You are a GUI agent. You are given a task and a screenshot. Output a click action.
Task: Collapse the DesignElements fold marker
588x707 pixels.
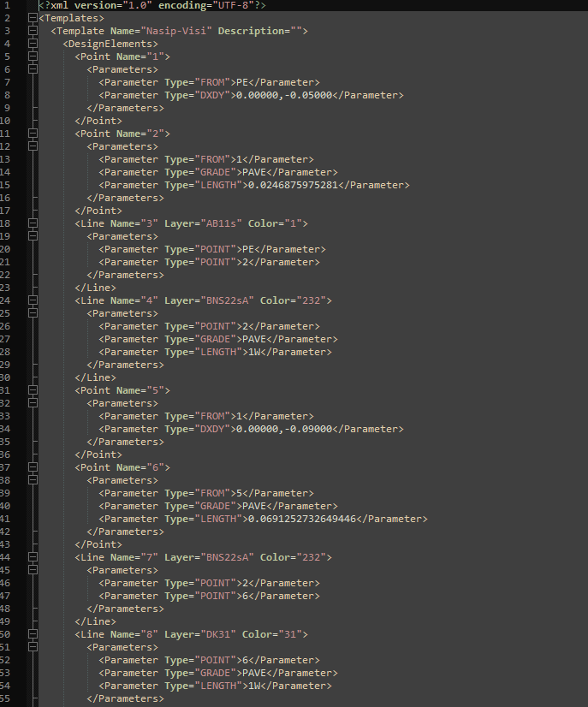(33, 44)
